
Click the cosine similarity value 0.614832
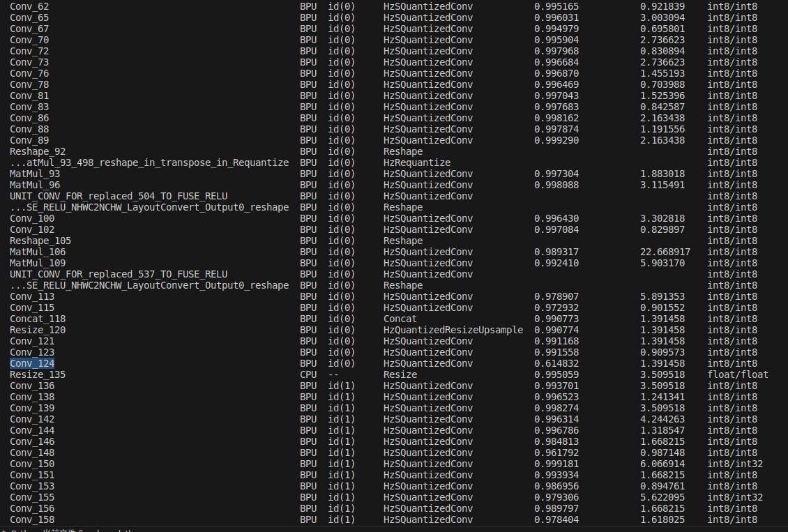(x=556, y=363)
